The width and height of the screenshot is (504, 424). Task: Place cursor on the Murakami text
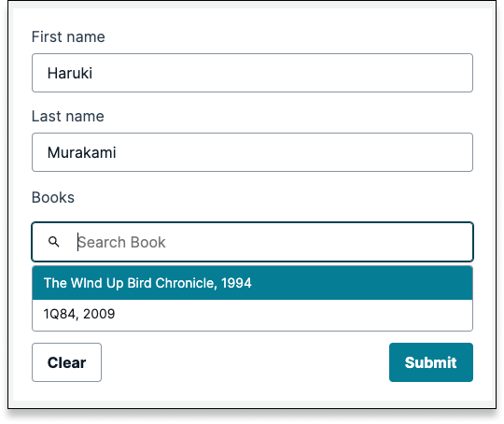coord(81,152)
